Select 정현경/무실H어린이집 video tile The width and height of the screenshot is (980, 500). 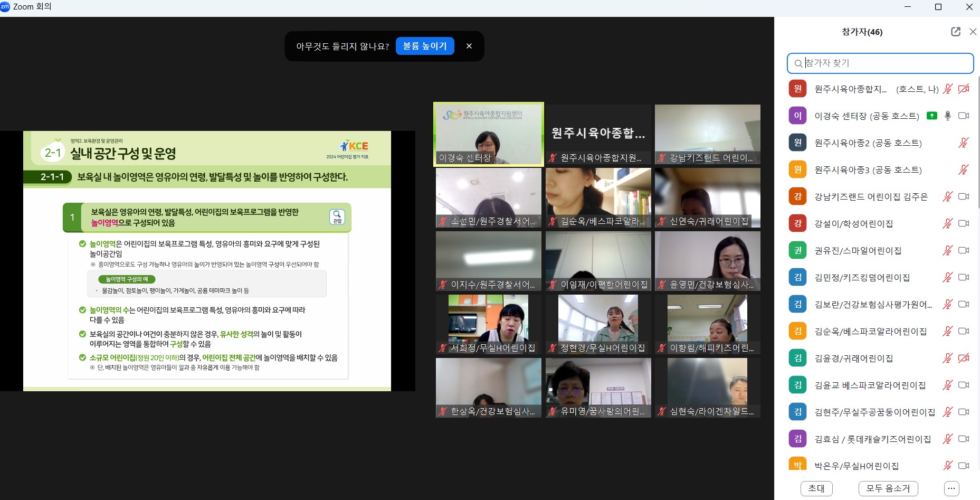coord(598,324)
